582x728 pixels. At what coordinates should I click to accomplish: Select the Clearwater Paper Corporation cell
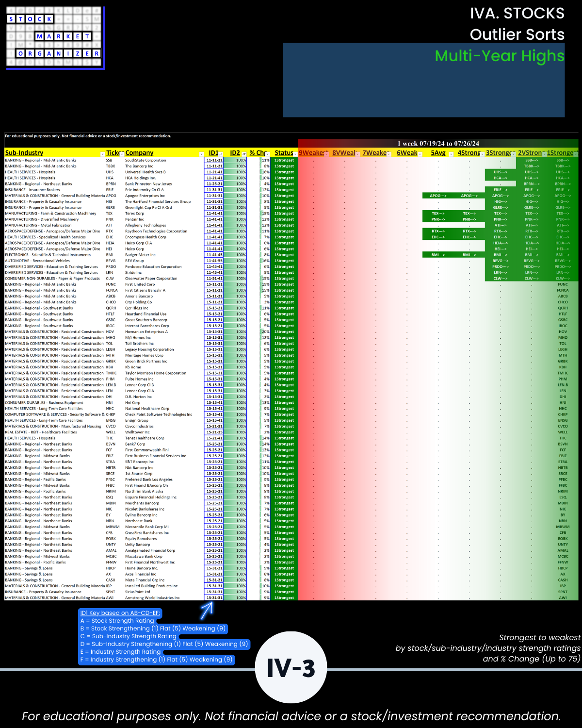tap(164, 279)
